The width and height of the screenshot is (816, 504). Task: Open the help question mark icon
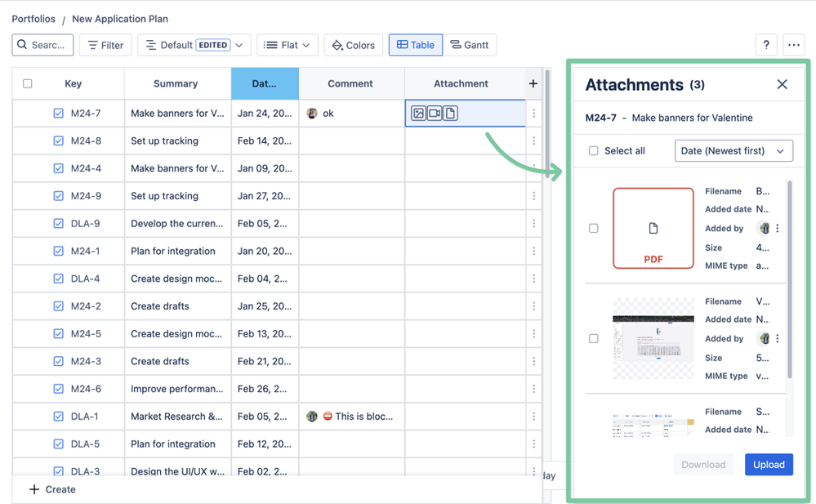click(765, 45)
